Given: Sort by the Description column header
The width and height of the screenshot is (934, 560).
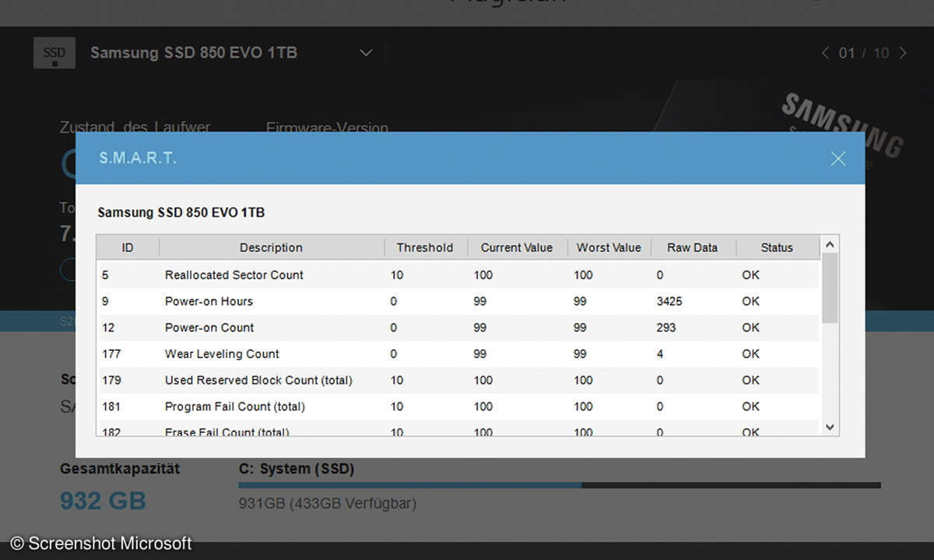Looking at the screenshot, I should pyautogui.click(x=271, y=247).
